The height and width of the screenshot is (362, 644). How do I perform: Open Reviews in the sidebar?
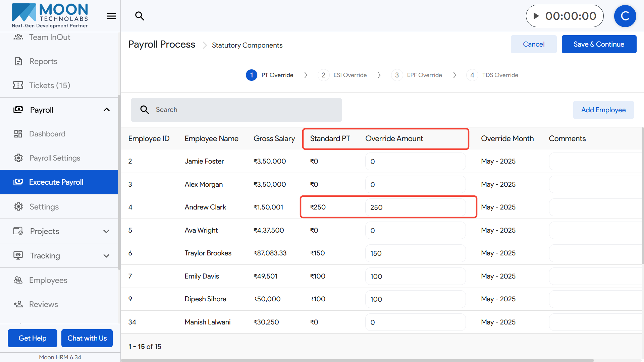43,304
